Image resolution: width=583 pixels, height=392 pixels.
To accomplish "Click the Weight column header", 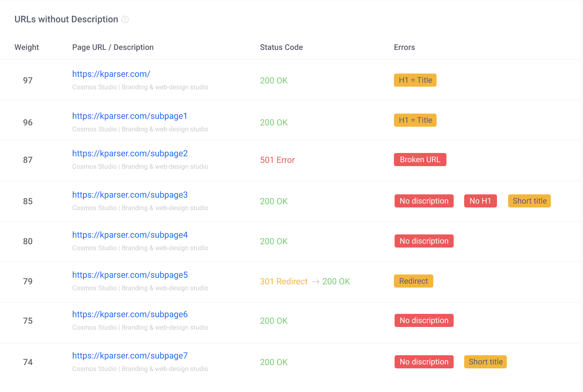I will point(27,47).
